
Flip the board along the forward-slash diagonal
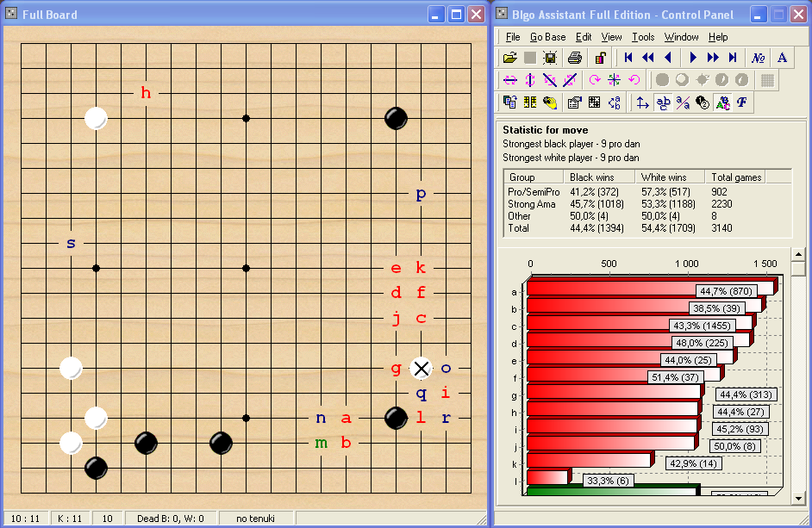[570, 80]
